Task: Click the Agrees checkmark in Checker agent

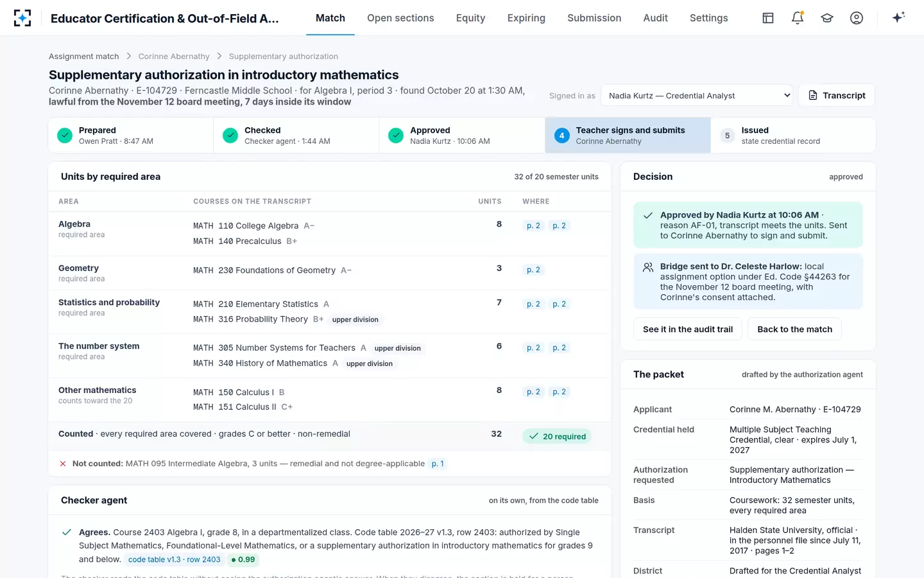Action: 66,532
